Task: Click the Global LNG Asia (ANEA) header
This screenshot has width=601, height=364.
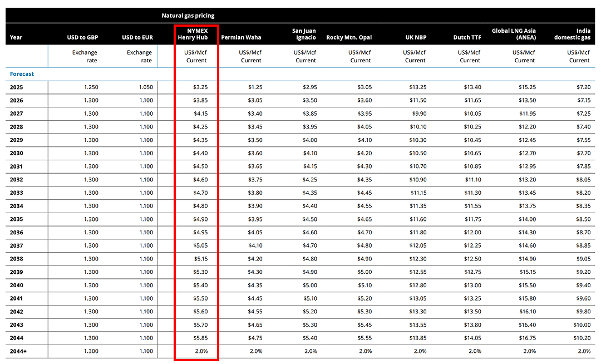Action: click(x=514, y=34)
